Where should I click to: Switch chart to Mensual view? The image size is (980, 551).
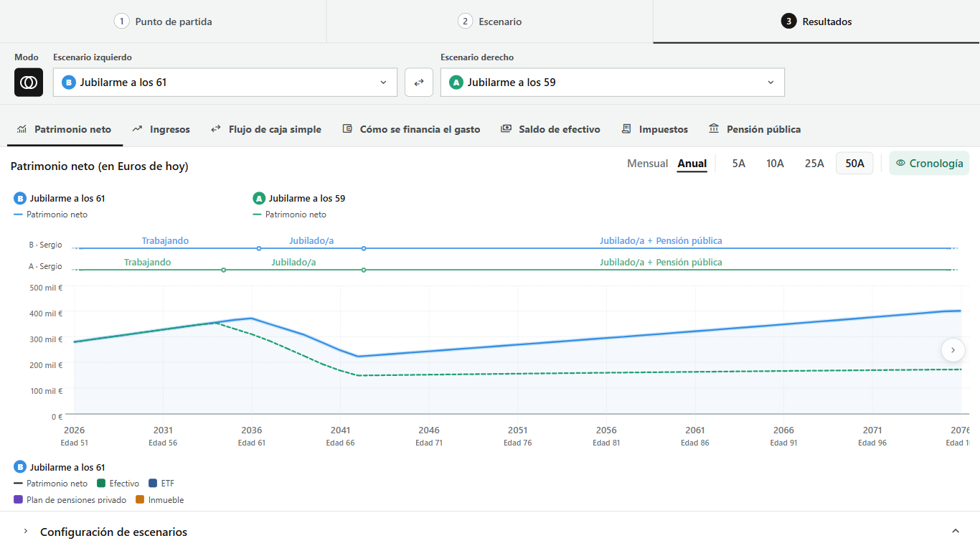(x=647, y=164)
